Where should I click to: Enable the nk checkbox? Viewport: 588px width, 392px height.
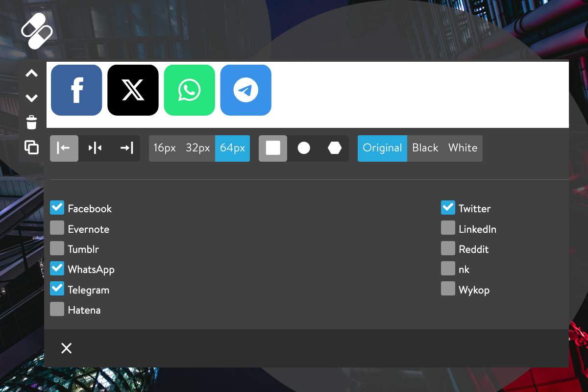[448, 269]
